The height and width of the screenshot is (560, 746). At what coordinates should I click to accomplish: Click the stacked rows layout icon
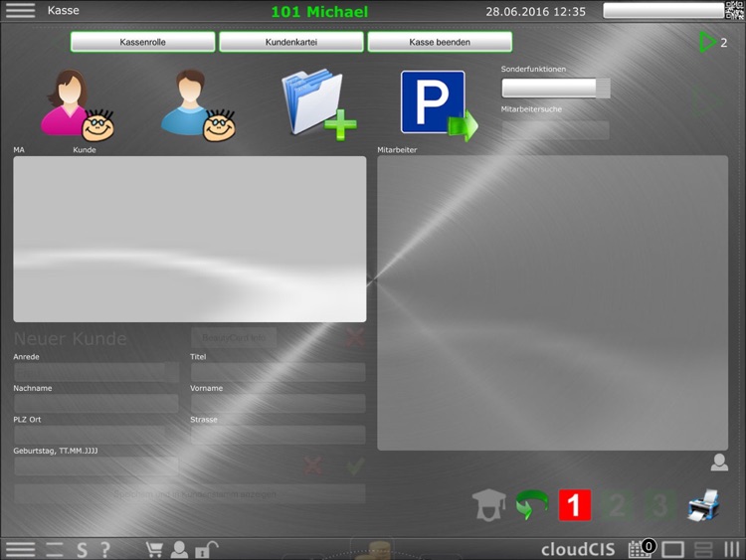(703, 549)
